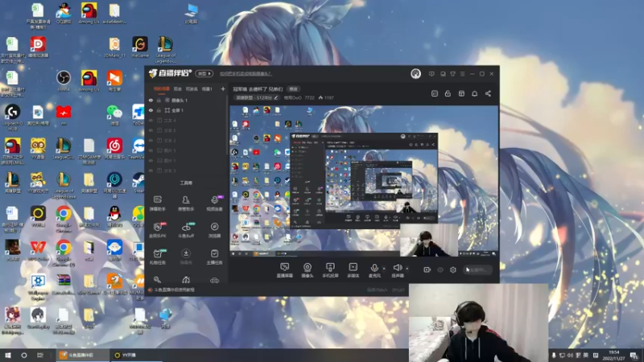Open the hamburger menu in the app title bar
This screenshot has height=362, width=644.
[x=462, y=74]
